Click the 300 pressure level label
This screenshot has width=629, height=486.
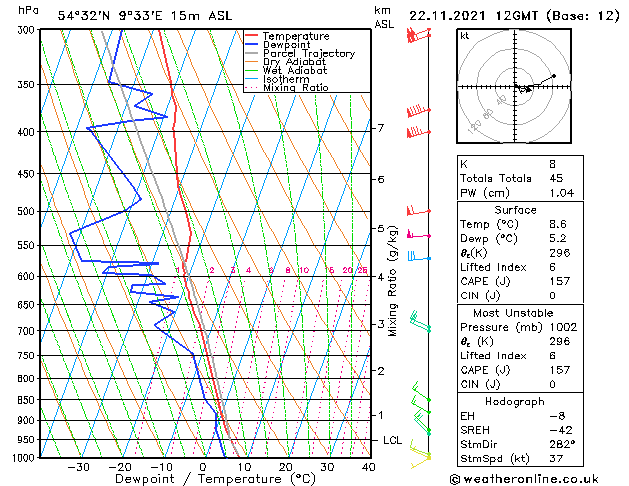pos(28,30)
